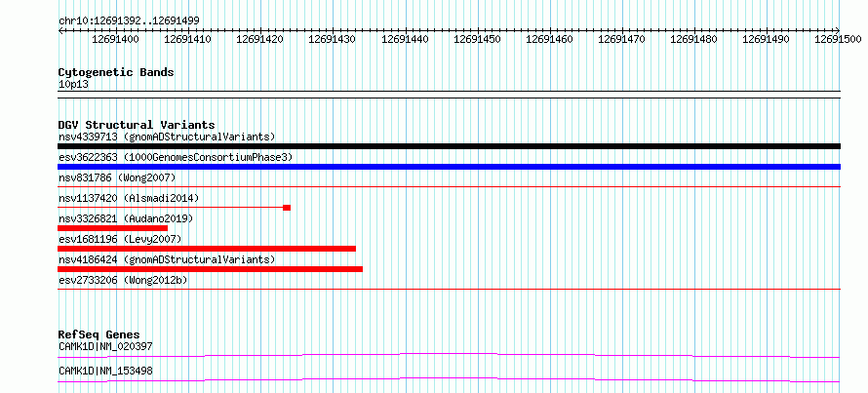Click ruler position 12691400
The image size is (868, 393).
(x=115, y=39)
